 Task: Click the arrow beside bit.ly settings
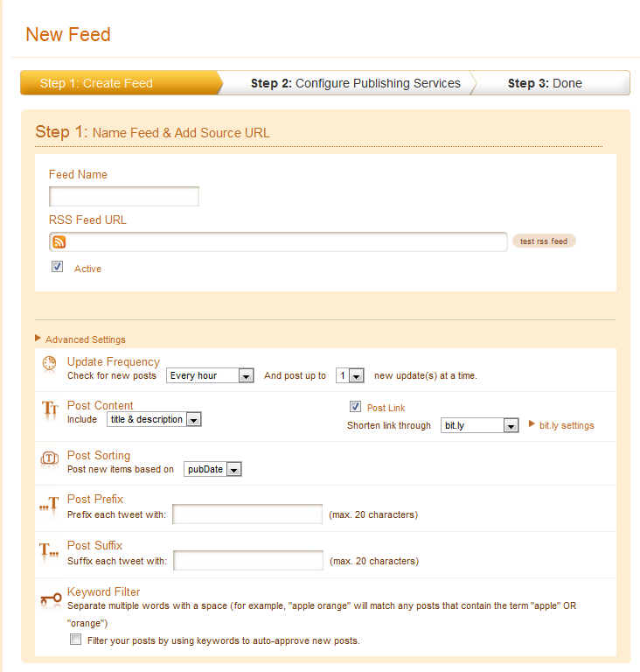pyautogui.click(x=532, y=423)
